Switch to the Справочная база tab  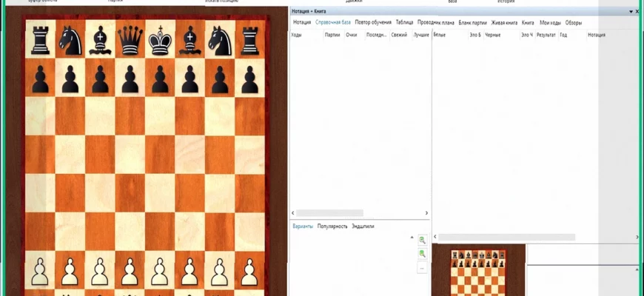[333, 23]
